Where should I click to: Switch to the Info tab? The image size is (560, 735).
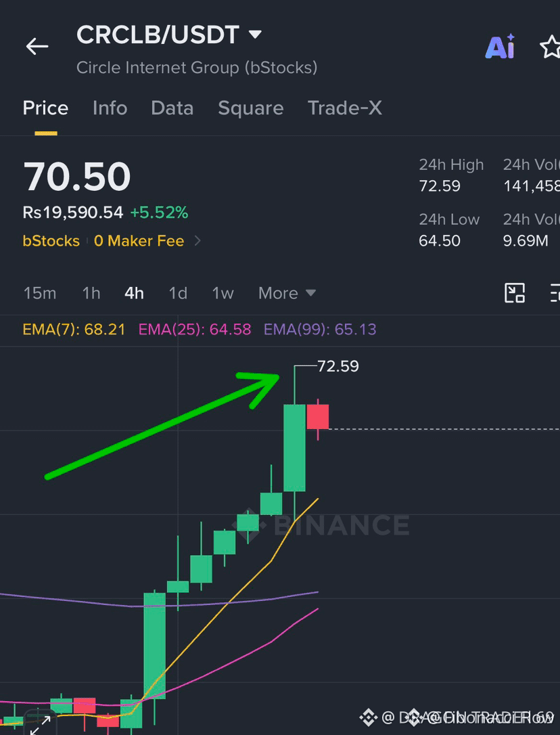110,108
